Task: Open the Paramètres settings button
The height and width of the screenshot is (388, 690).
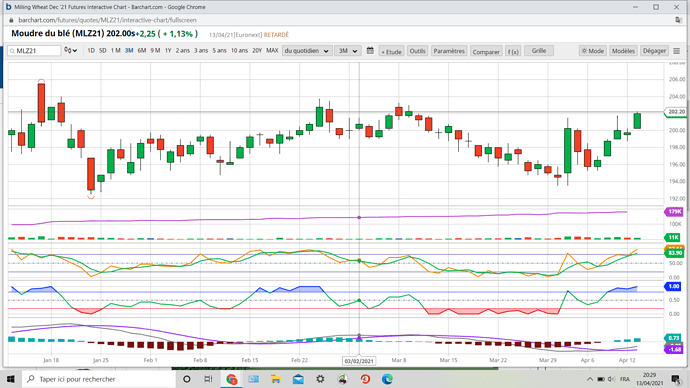Action: click(449, 51)
